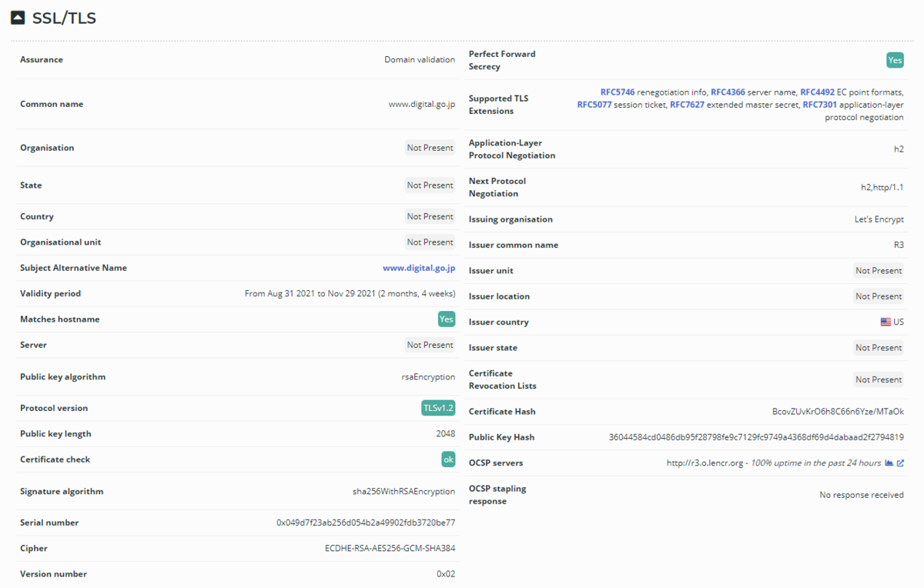This screenshot has width=924, height=588.
Task: Click the Not Present badge for Country
Action: (x=430, y=217)
